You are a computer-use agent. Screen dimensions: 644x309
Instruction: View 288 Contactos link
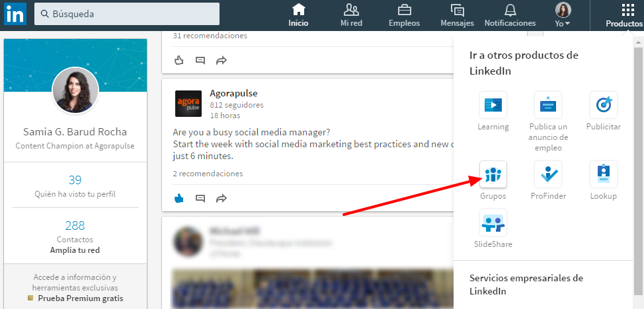(x=75, y=231)
